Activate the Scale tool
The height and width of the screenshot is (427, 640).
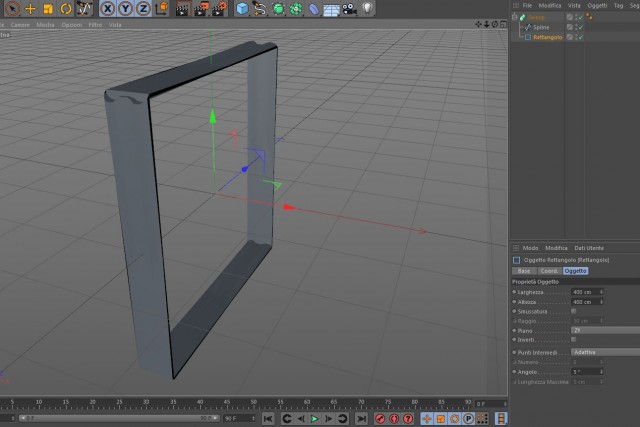pyautogui.click(x=48, y=9)
